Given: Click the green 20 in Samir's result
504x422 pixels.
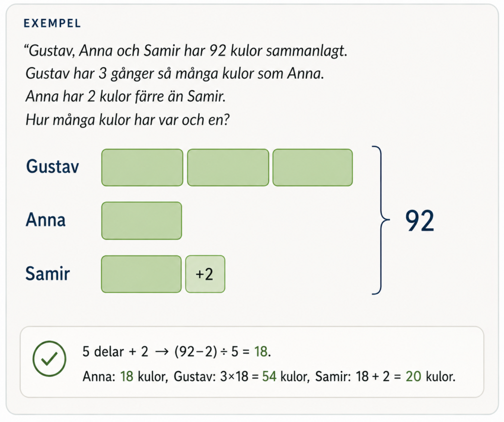Looking at the screenshot, I should [413, 376].
